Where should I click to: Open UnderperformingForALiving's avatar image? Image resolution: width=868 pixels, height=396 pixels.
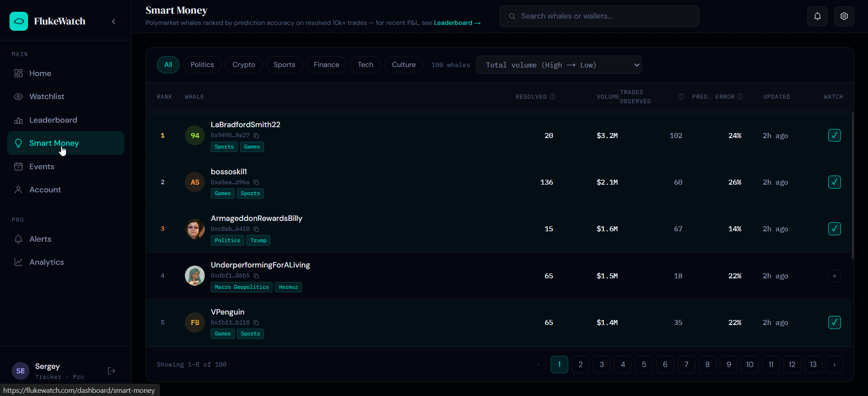coord(195,276)
